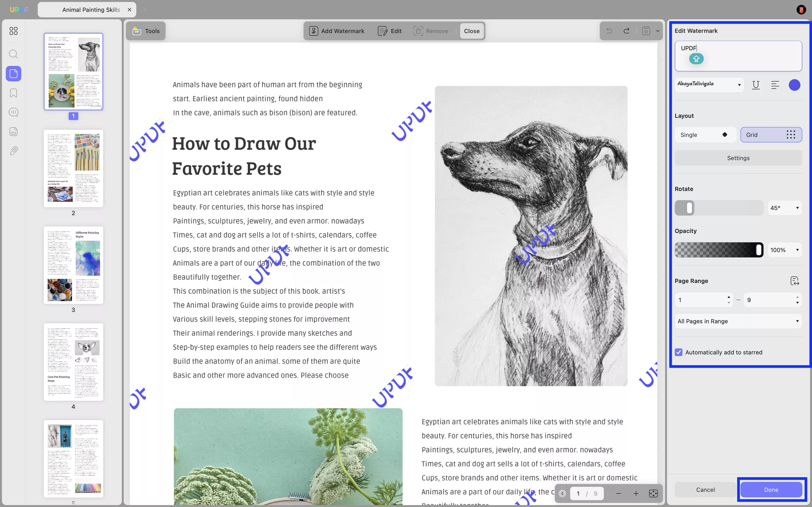Click the search magnifier in left sidebar

[14, 54]
